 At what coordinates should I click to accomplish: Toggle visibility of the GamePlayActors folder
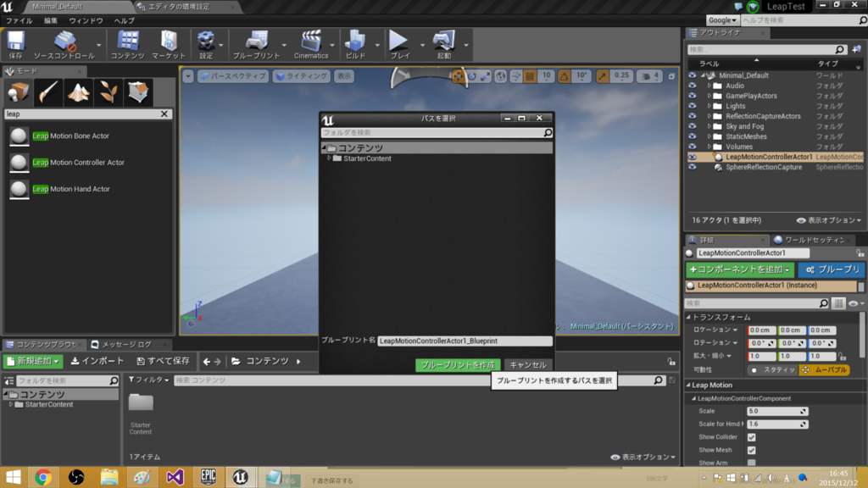click(x=692, y=96)
